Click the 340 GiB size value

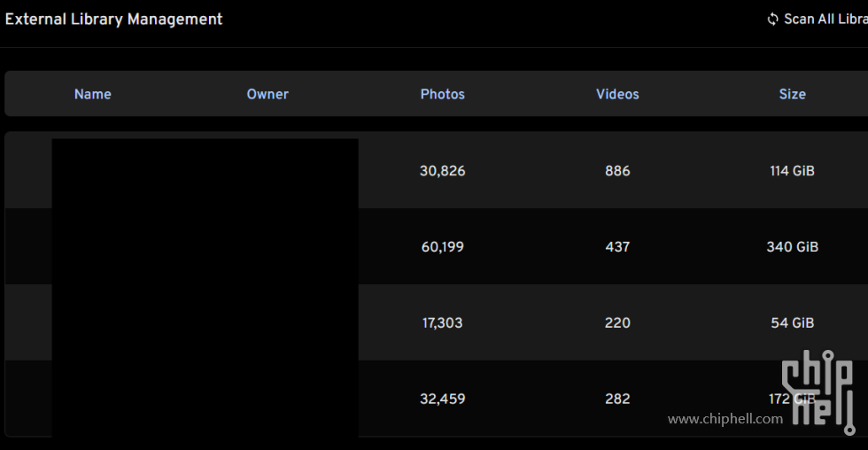click(792, 247)
